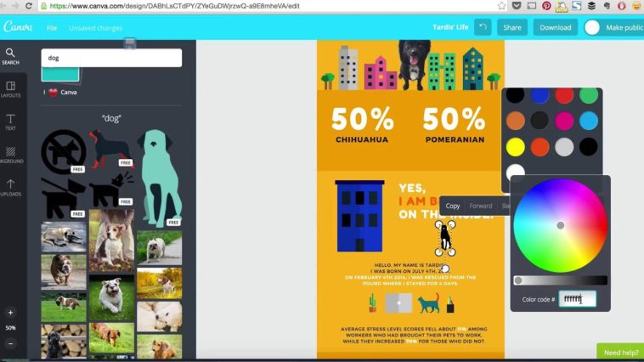This screenshot has width=644, height=362.
Task: Select the Text tool in sidebar
Action: point(10,122)
